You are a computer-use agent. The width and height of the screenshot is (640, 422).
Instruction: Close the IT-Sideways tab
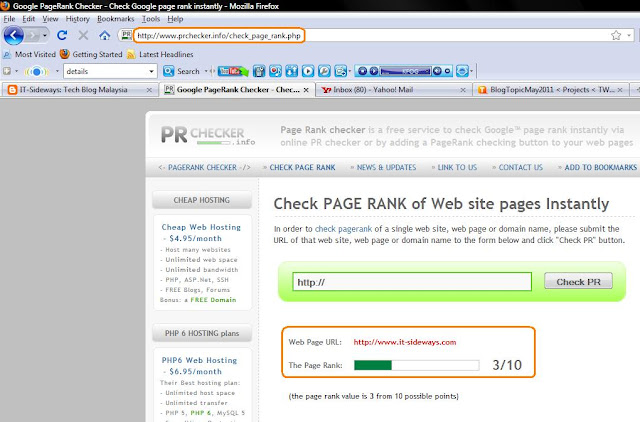[x=149, y=90]
